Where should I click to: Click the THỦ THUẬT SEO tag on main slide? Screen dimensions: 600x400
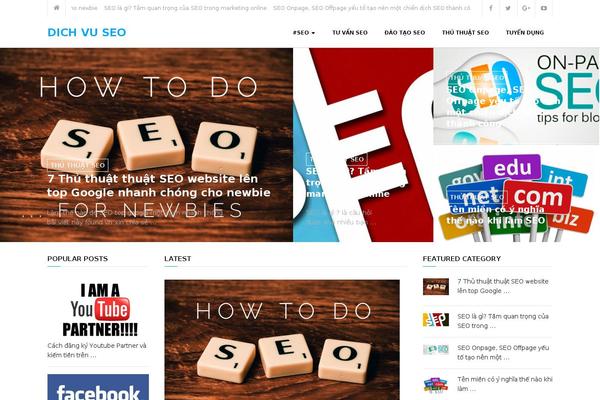click(x=78, y=165)
